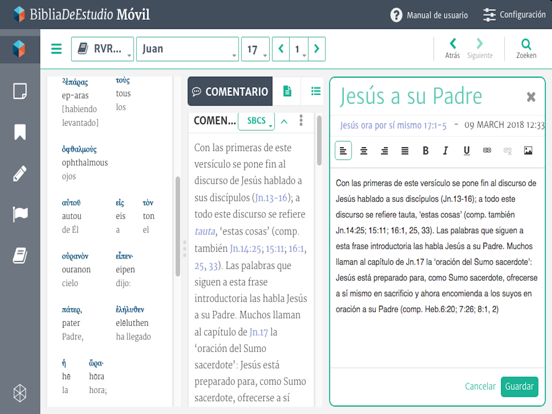Select the COMENTARIO tab

click(230, 91)
